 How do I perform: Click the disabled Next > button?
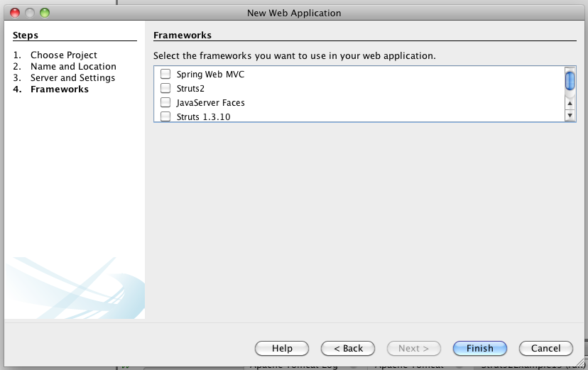coord(414,348)
